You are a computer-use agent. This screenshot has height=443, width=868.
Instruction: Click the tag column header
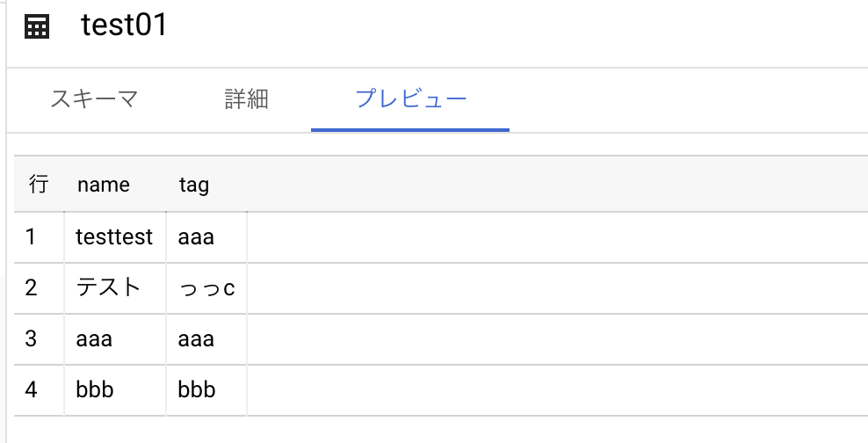point(194,185)
